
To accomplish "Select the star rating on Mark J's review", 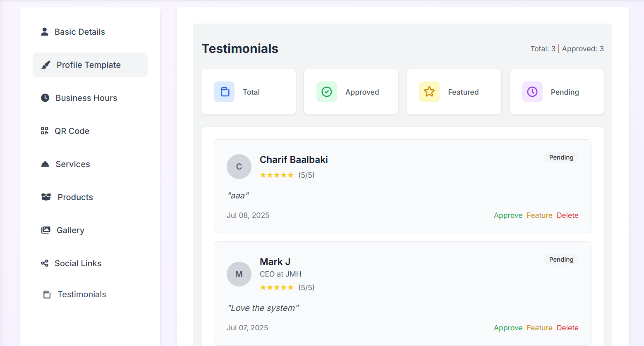I will [x=277, y=287].
